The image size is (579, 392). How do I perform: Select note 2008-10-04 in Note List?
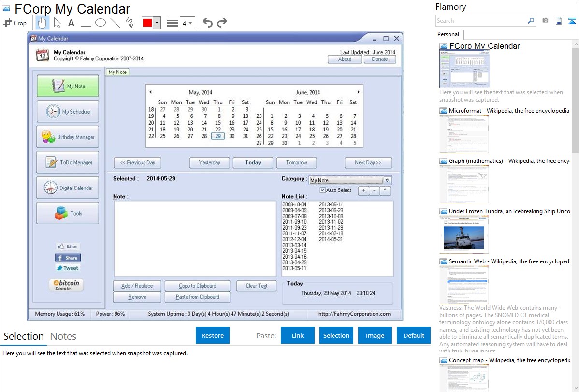coord(294,204)
